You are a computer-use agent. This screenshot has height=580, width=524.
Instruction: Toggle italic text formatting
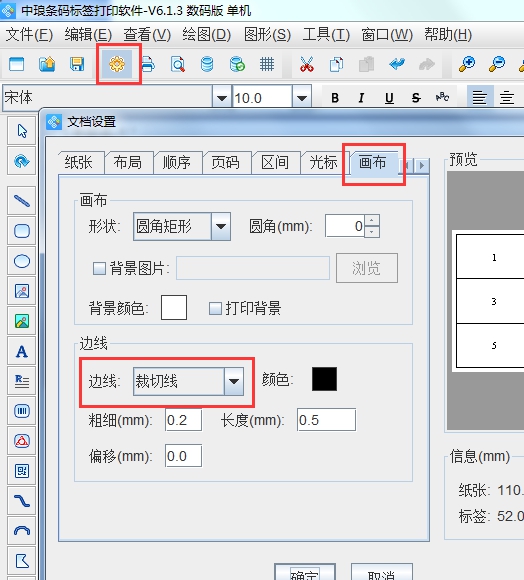click(x=361, y=98)
